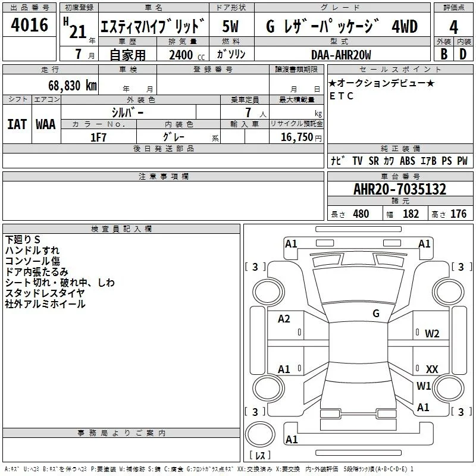Click the exterior grade B
The height and width of the screenshot is (476, 476).
pos(444,54)
